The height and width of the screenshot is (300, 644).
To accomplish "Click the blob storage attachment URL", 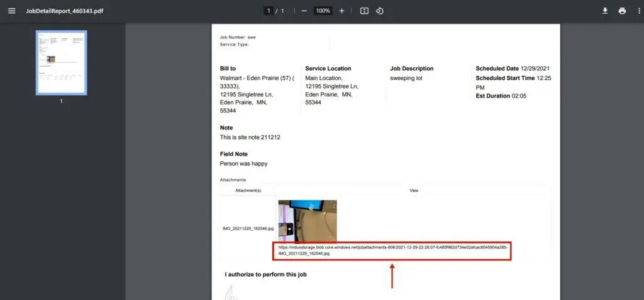I will pos(393,251).
